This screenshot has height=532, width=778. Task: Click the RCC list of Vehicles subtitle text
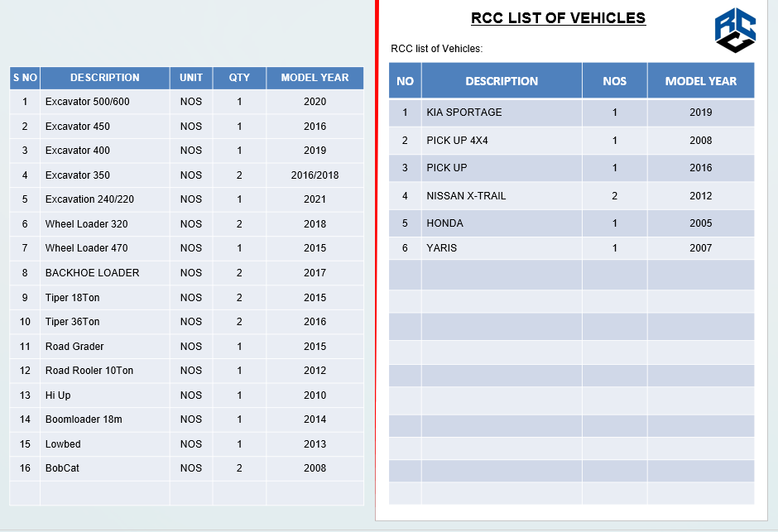coord(437,49)
